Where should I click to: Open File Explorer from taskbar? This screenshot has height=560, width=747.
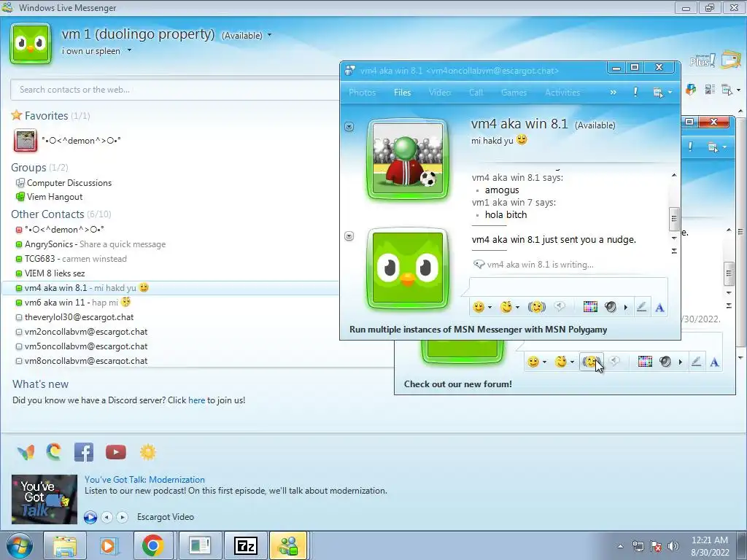64,545
